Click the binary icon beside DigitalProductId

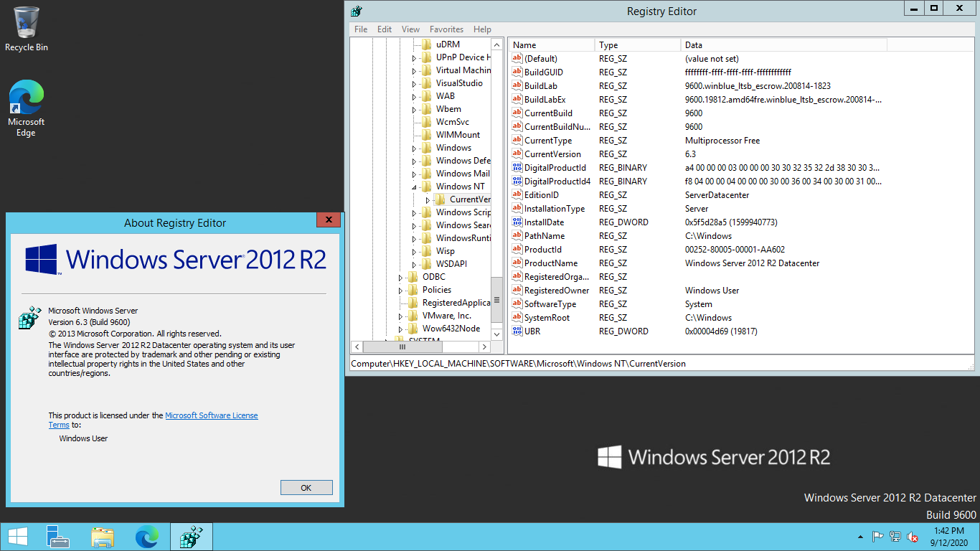[x=517, y=167]
